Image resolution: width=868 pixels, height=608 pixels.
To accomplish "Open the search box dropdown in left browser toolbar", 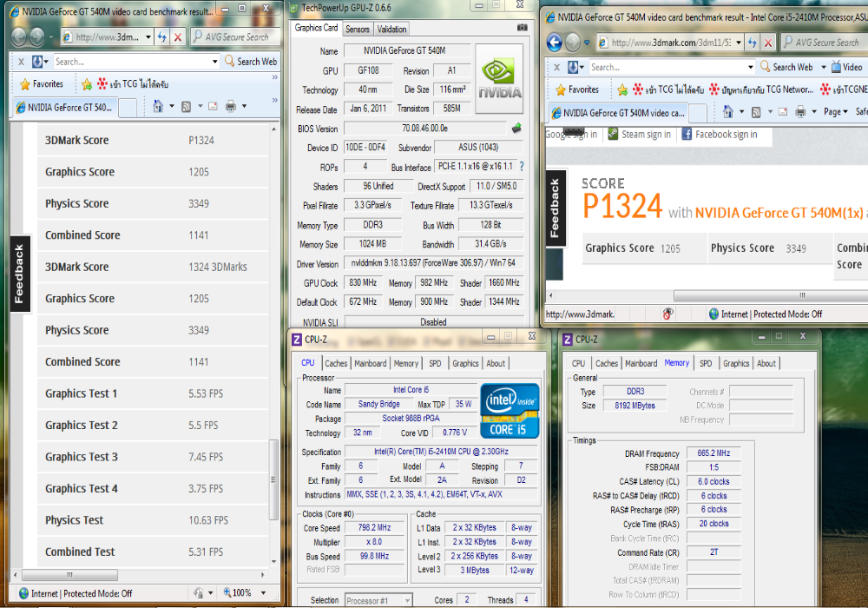I will point(214,62).
